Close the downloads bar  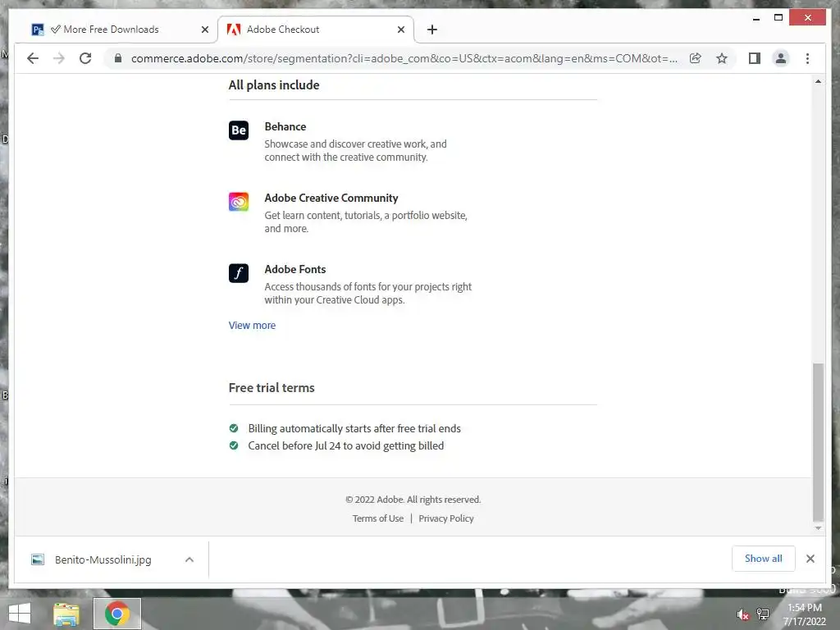(x=810, y=559)
